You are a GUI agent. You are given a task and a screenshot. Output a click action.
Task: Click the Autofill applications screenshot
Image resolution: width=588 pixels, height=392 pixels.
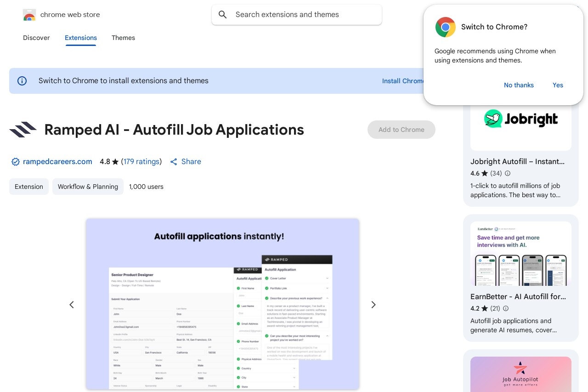(222, 304)
